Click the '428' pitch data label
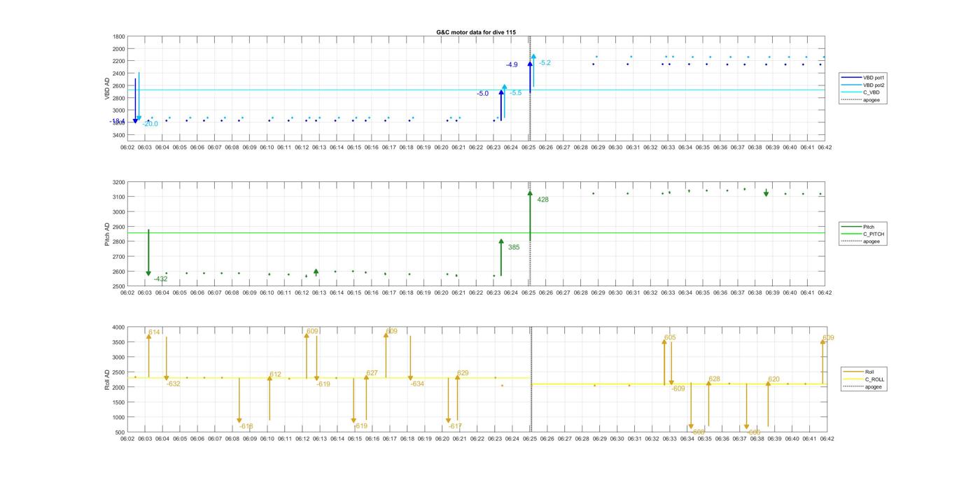Image resolution: width=980 pixels, height=485 pixels. pyautogui.click(x=542, y=199)
